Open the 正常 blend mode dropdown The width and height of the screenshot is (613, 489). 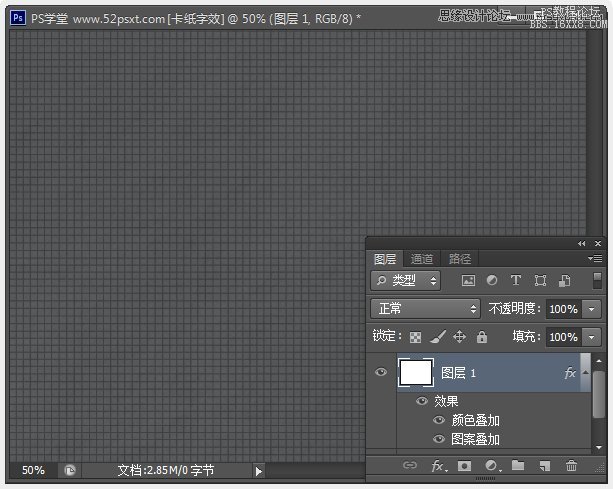[425, 309]
